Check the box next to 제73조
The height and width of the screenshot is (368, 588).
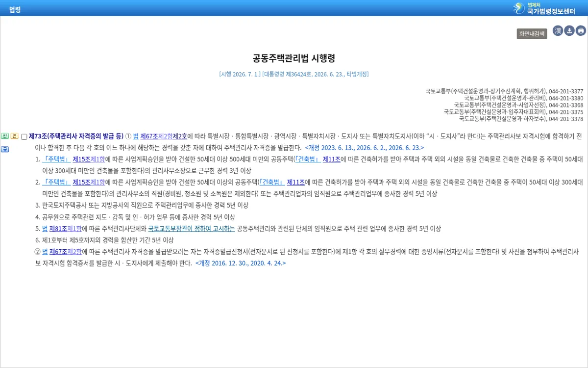(x=24, y=136)
